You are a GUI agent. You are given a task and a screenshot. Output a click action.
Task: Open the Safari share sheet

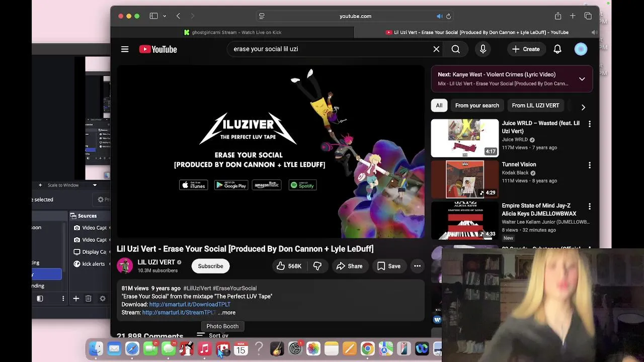pyautogui.click(x=558, y=16)
